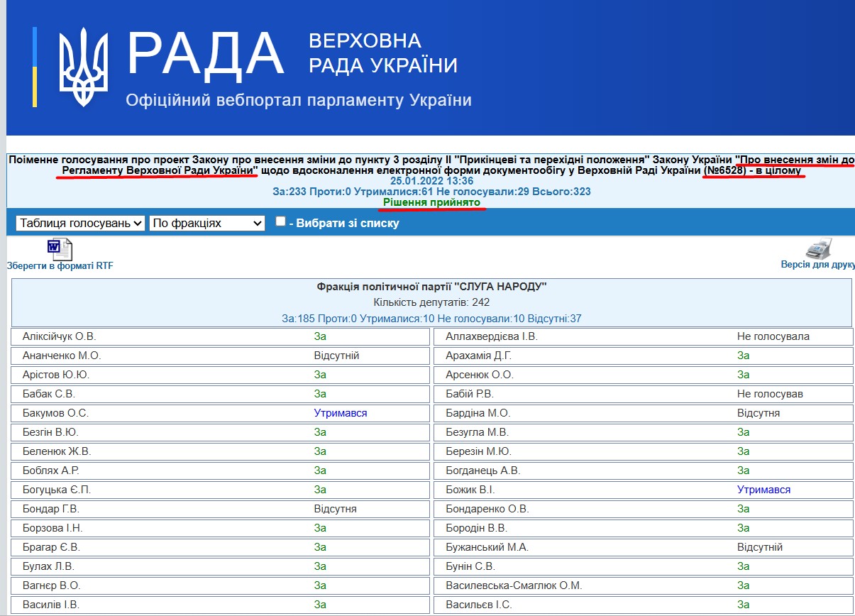Image resolution: width=855 pixels, height=616 pixels.
Task: Click 'Верховна Рада України' header text
Action: 383,53
